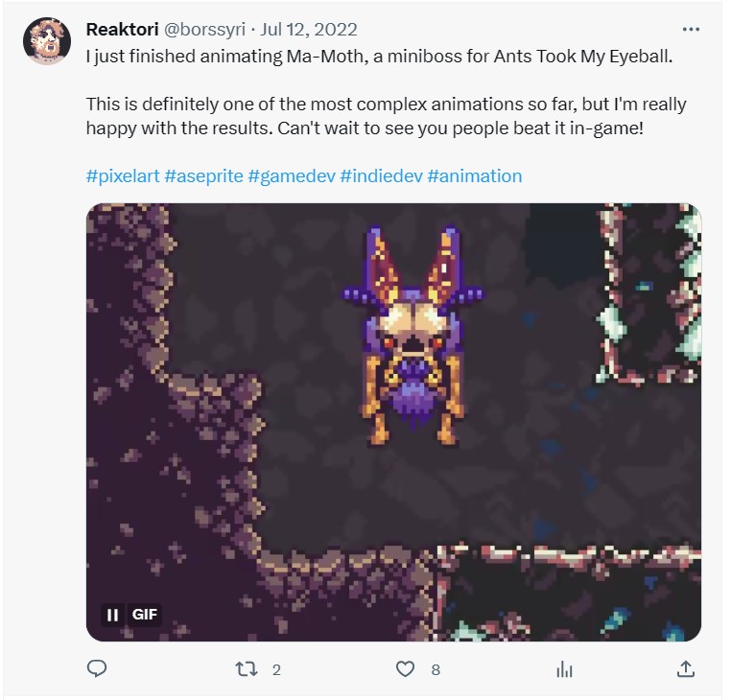
Task: View the retweet count of 2
Action: [x=276, y=670]
